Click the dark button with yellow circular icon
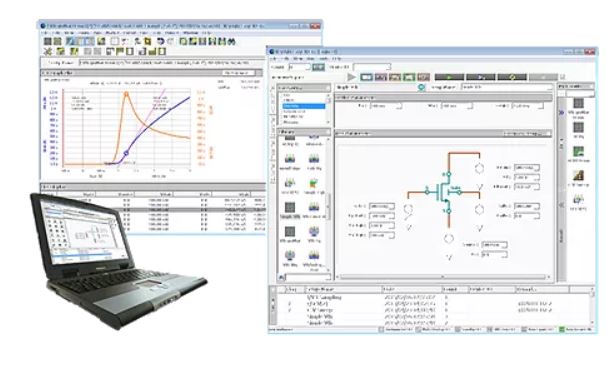This screenshot has height=368, width=616. click(x=512, y=77)
